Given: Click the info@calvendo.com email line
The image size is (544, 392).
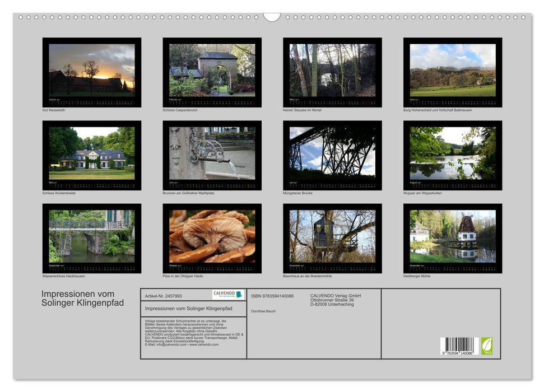Looking at the screenshot, I should pos(182,344).
